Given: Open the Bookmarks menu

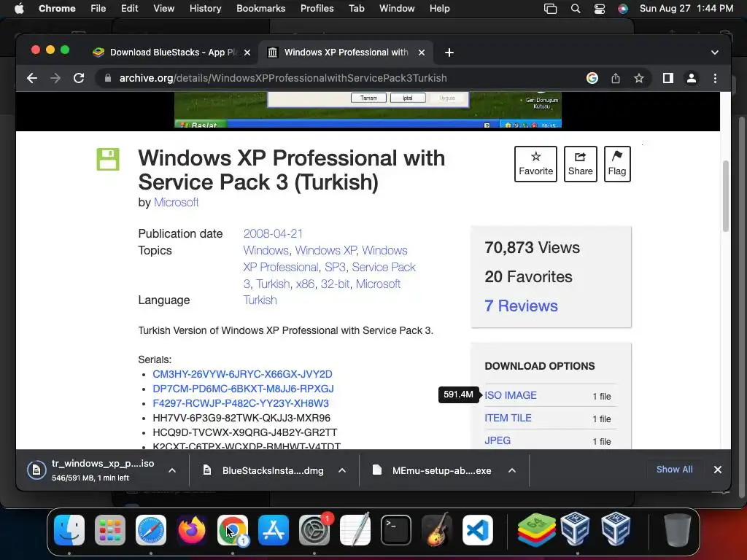Looking at the screenshot, I should [260, 9].
